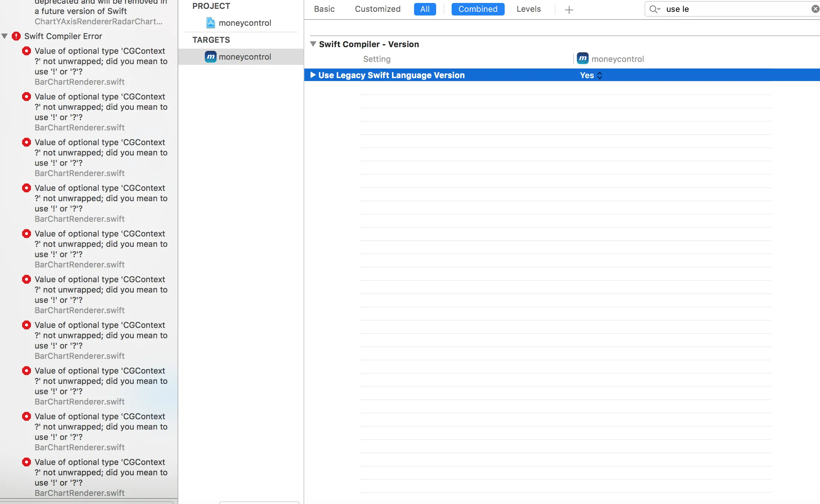Click the search magnifier options icon

tap(655, 9)
